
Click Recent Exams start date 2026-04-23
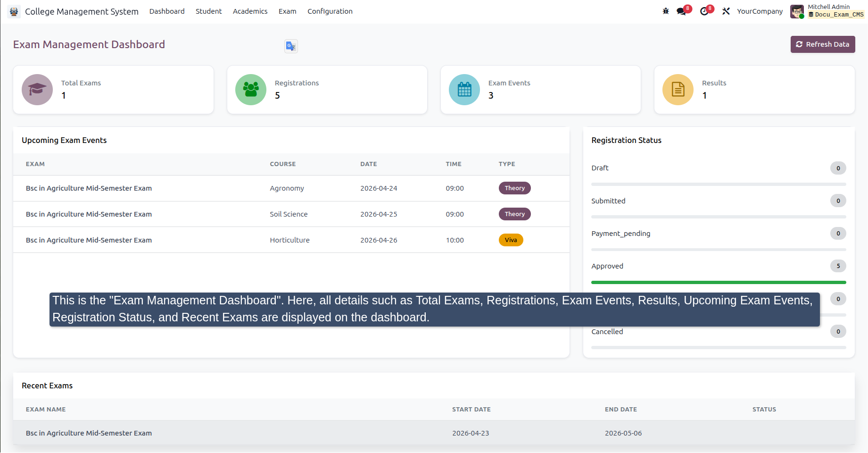coord(471,433)
